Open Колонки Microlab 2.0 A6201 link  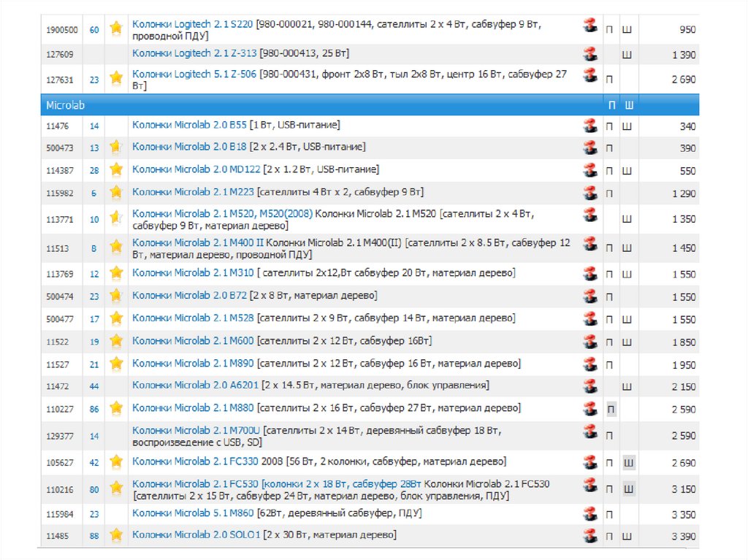pyautogui.click(x=195, y=385)
